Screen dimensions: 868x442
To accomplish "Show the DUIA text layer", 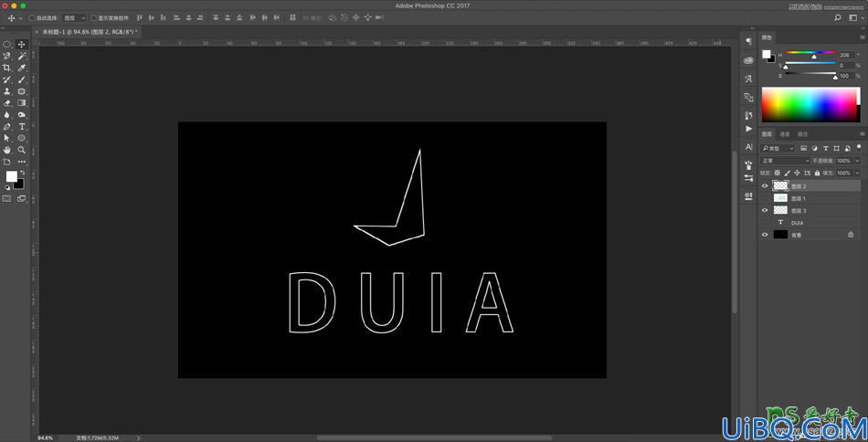I will (765, 223).
